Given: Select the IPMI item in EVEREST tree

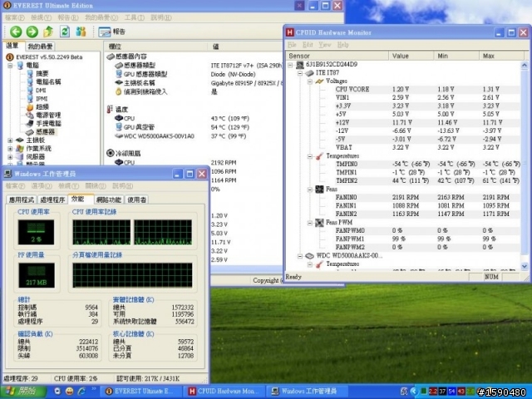Looking at the screenshot, I should click(42, 98).
